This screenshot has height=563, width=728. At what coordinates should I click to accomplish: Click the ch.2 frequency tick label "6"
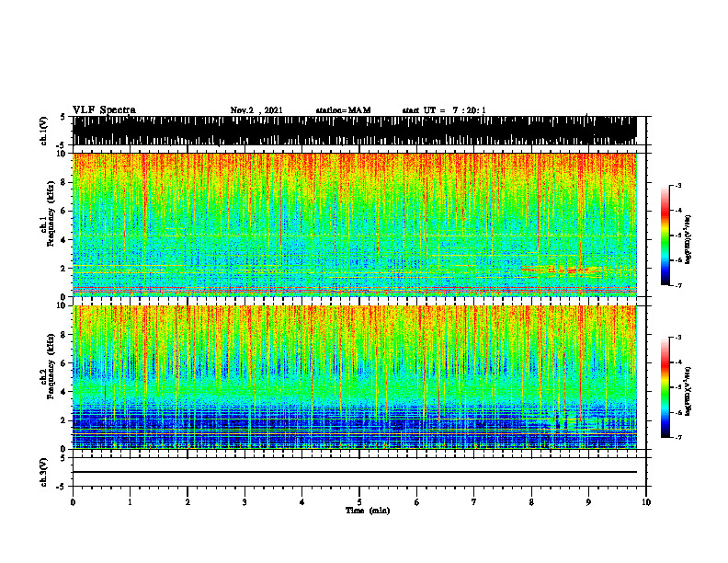(x=64, y=363)
